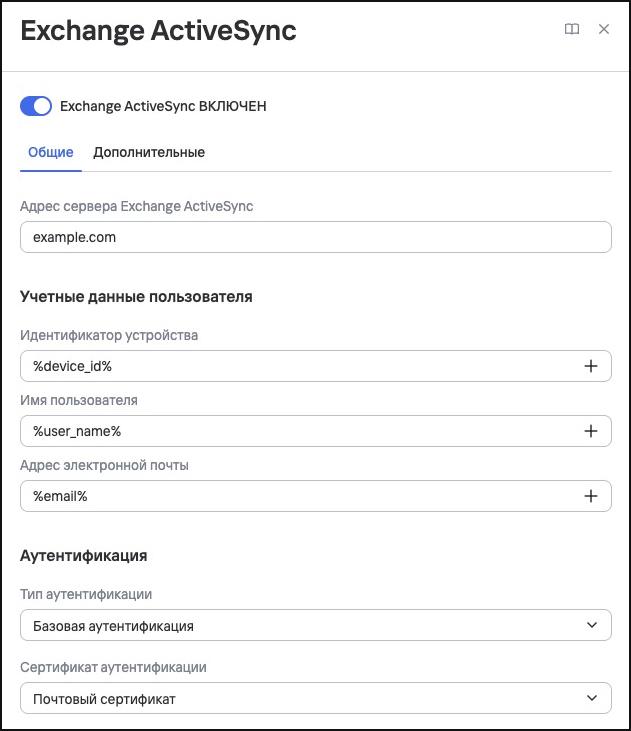Screen dimensions: 631x731
Task: Click inside the %user_name% text field
Action: coord(298,431)
